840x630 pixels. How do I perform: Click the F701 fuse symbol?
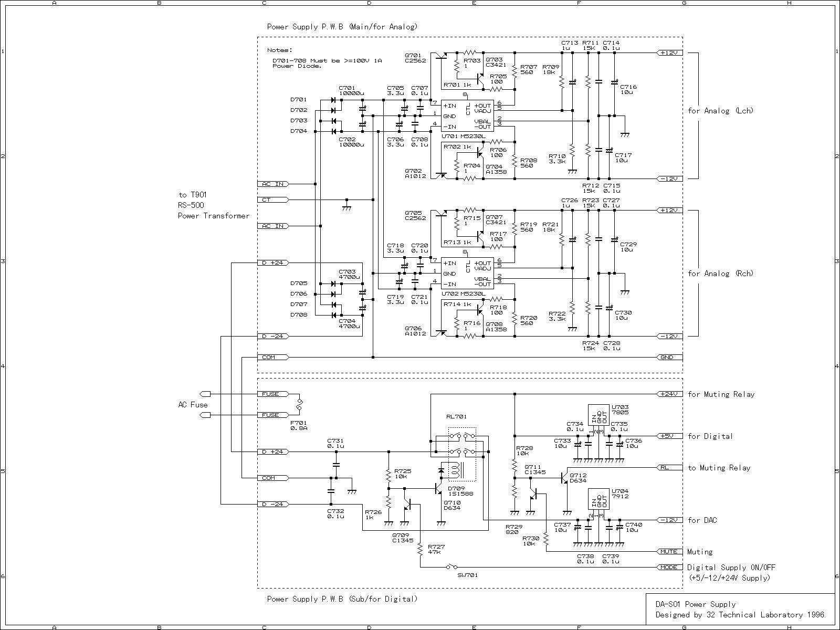pyautogui.click(x=299, y=404)
